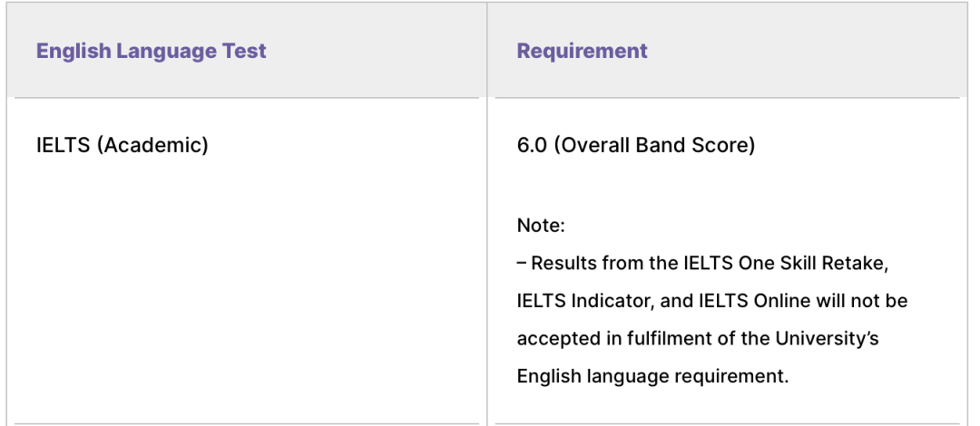Click the number "6.0" in the score
This screenshot has width=980, height=426.
point(532,145)
